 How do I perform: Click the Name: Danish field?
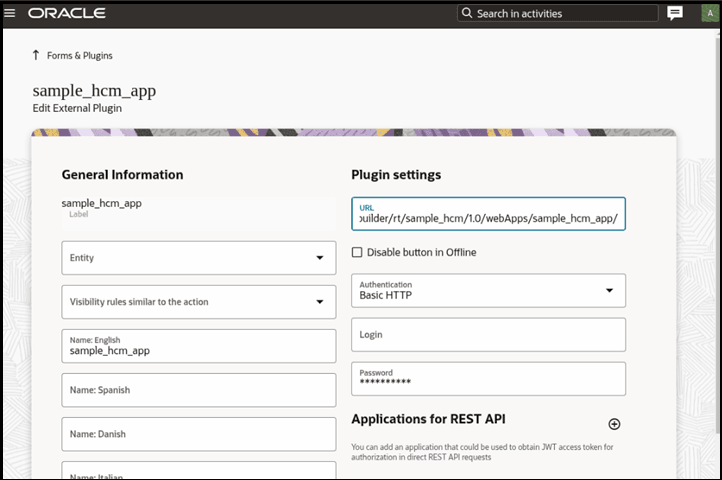(x=199, y=434)
